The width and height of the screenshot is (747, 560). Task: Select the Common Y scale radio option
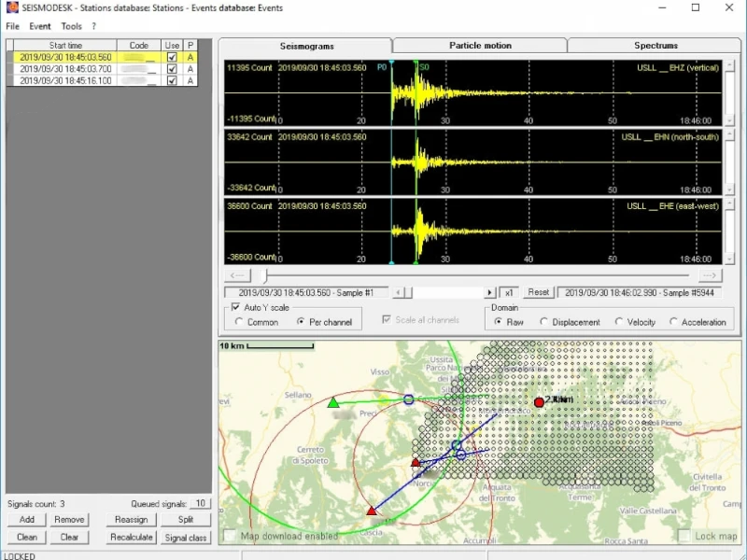[x=240, y=322]
